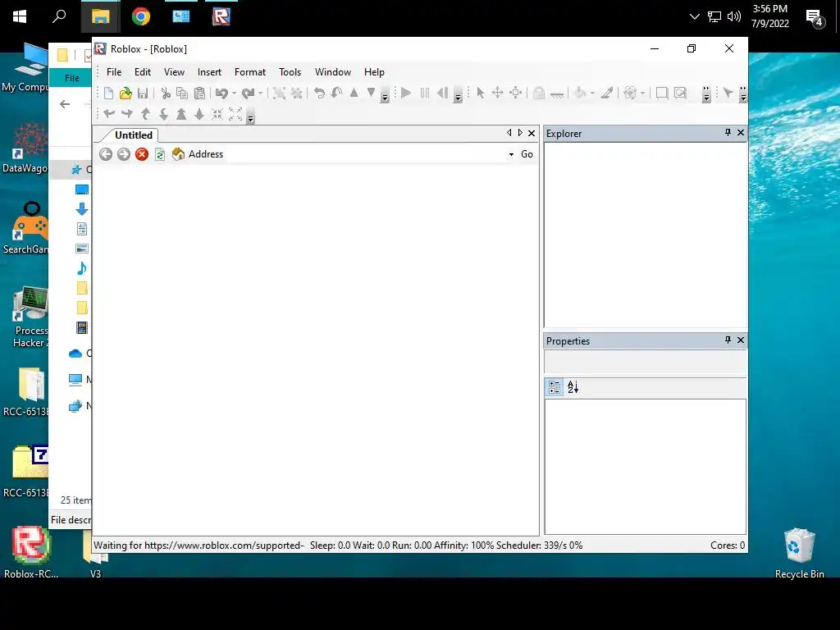
Task: Select the arrow pointer tool
Action: click(x=480, y=94)
